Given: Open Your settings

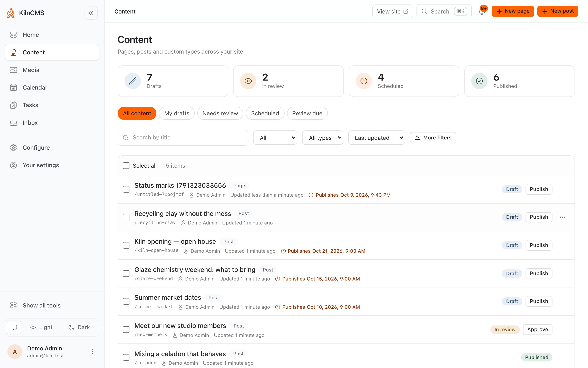Looking at the screenshot, I should coord(52,165).
